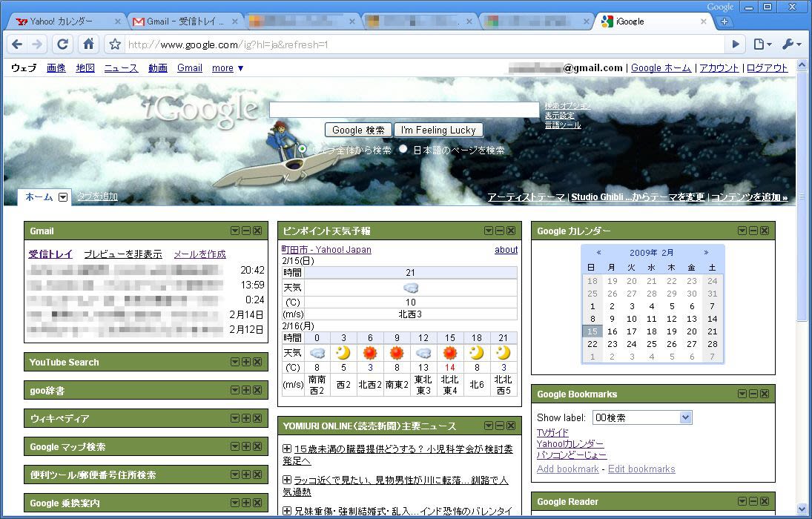This screenshot has height=519, width=812.
Task: Remove the Gmail gadget with X icon
Action: pyautogui.click(x=257, y=231)
